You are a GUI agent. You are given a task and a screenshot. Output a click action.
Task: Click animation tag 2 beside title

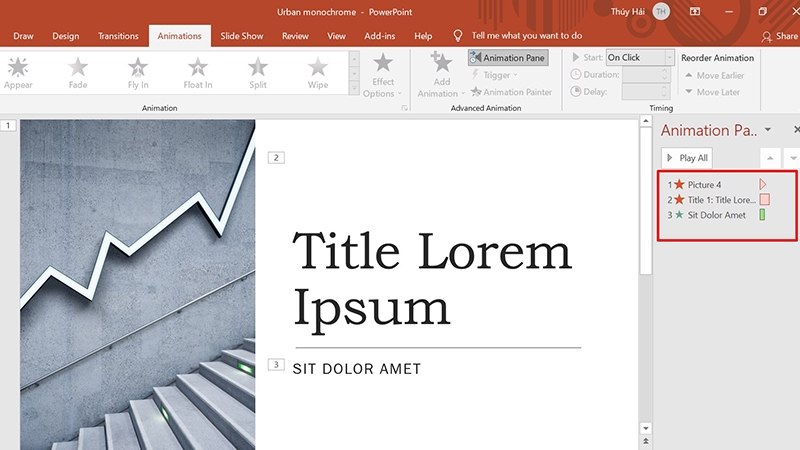tap(277, 158)
